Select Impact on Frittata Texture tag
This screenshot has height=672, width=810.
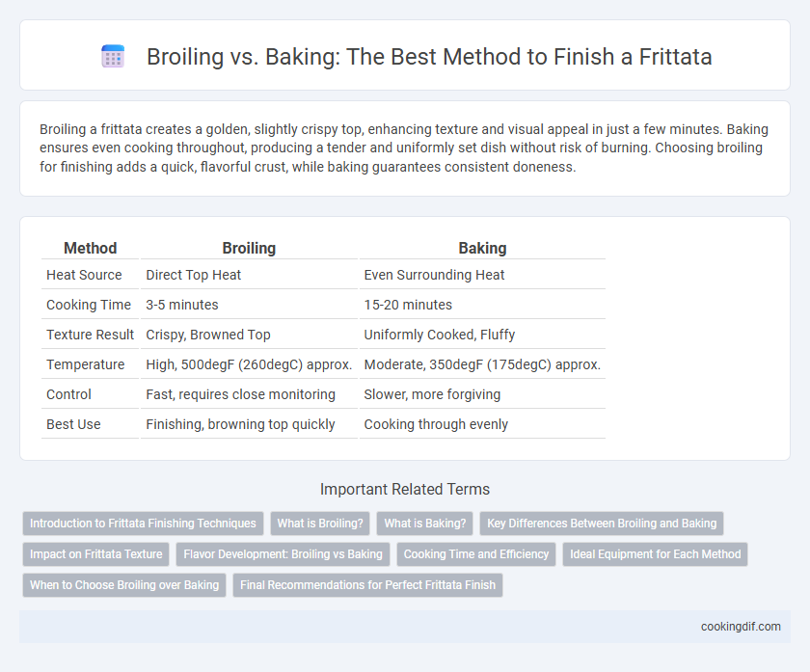click(x=96, y=554)
